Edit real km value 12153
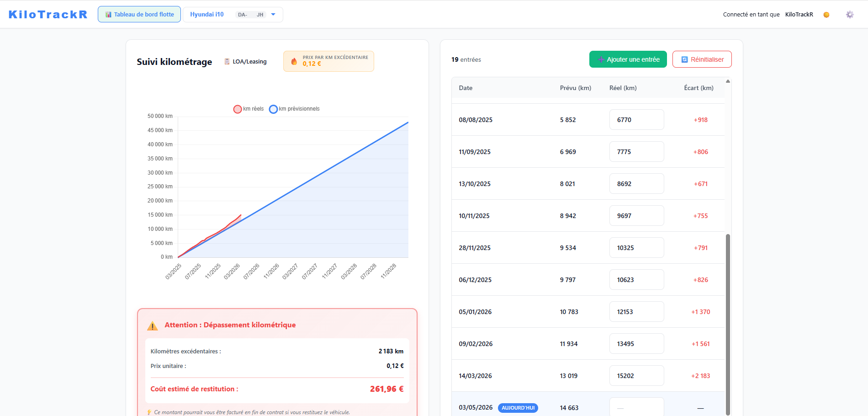868x416 pixels. pos(637,312)
